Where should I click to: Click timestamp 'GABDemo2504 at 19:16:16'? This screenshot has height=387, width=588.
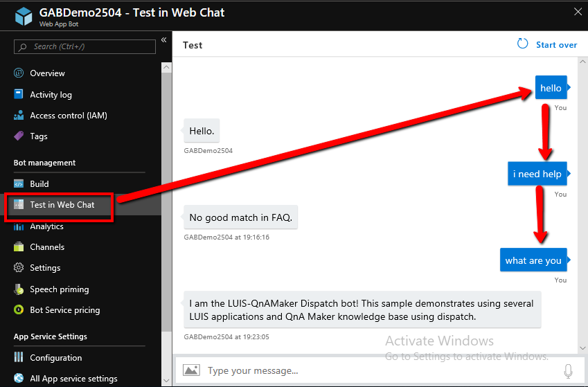coord(226,237)
